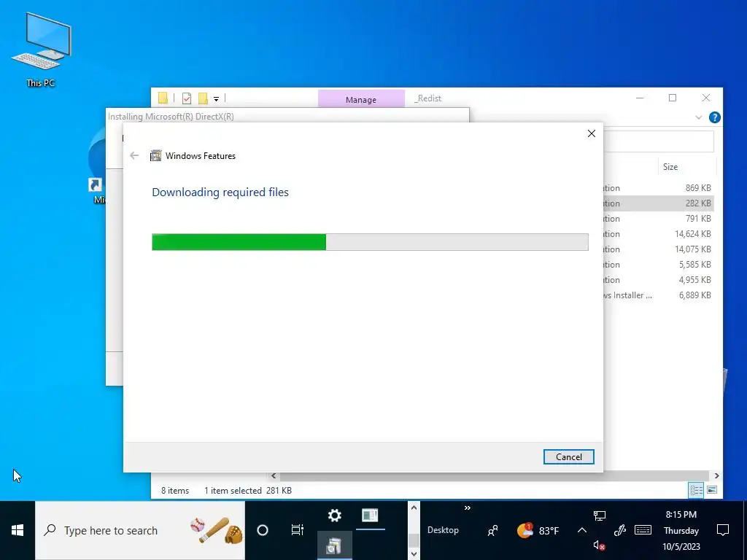
Task: Show hidden system tray icons
Action: pos(581,530)
